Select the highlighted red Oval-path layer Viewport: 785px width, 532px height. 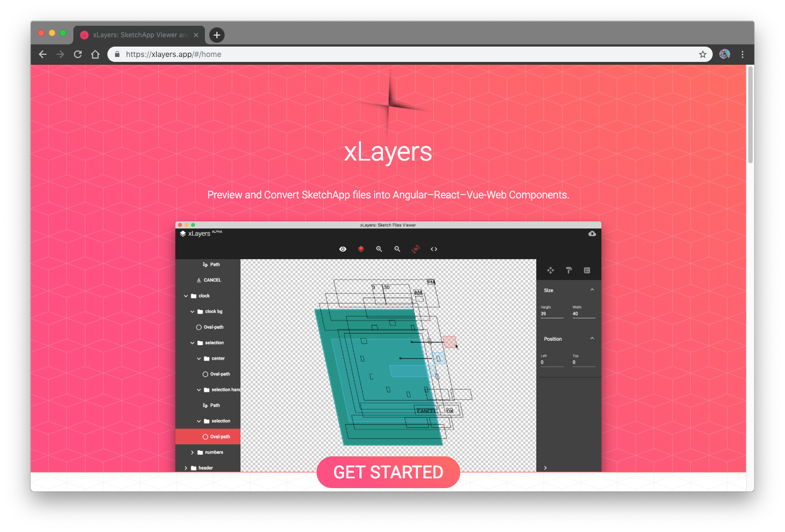click(208, 437)
